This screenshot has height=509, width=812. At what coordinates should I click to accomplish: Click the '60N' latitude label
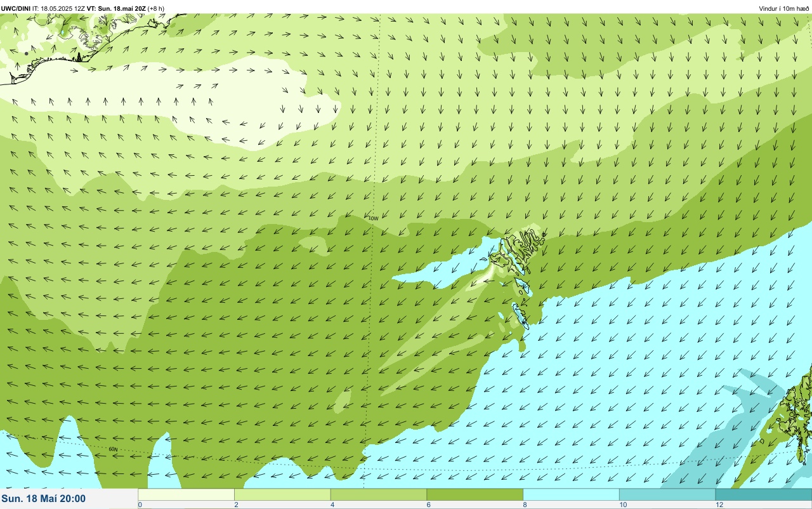click(113, 449)
